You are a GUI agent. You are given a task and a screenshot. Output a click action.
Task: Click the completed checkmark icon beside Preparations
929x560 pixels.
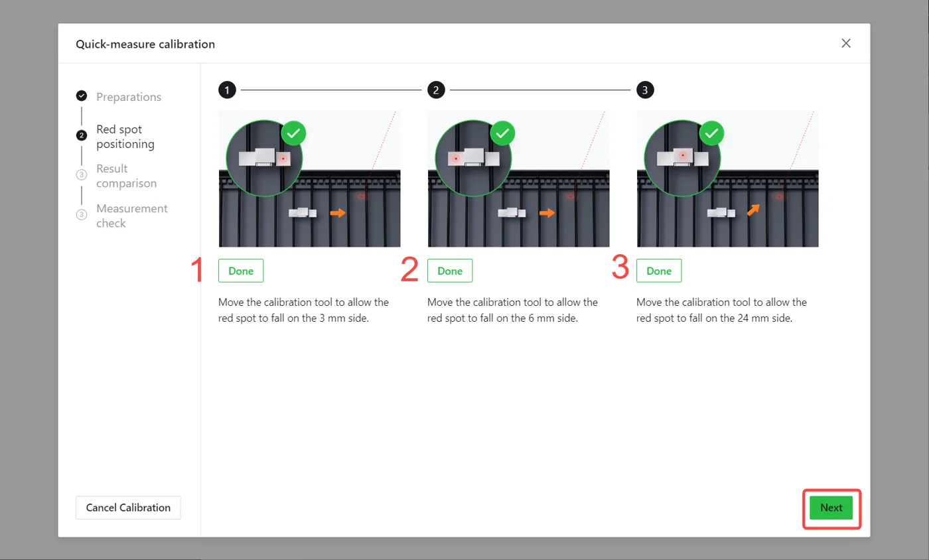[x=82, y=96]
